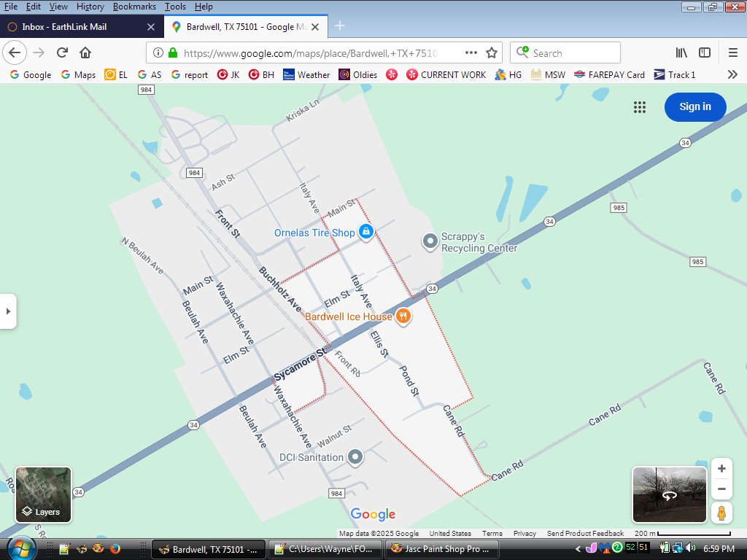Reload the page with the refresh icon
This screenshot has width=747, height=560.
62,52
